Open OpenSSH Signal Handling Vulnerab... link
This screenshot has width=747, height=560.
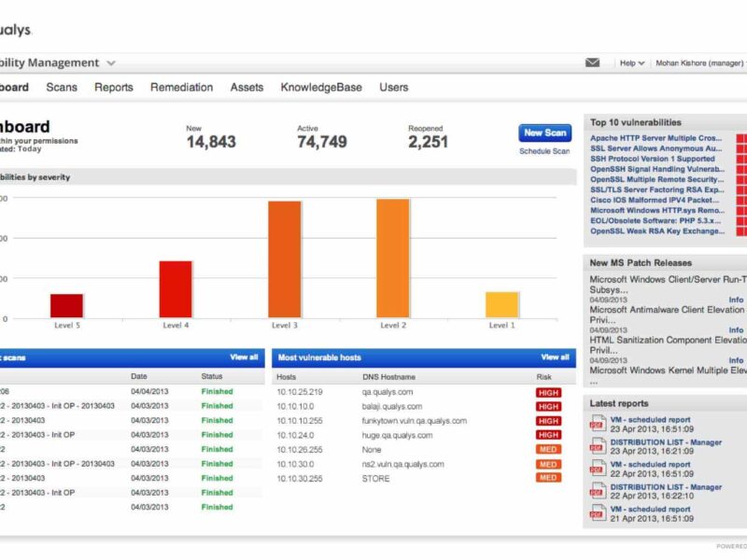[657, 169]
